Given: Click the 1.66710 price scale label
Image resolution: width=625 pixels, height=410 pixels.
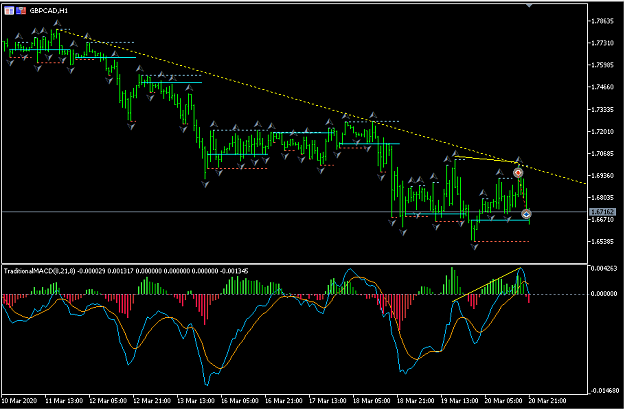Looking at the screenshot, I should tap(603, 220).
